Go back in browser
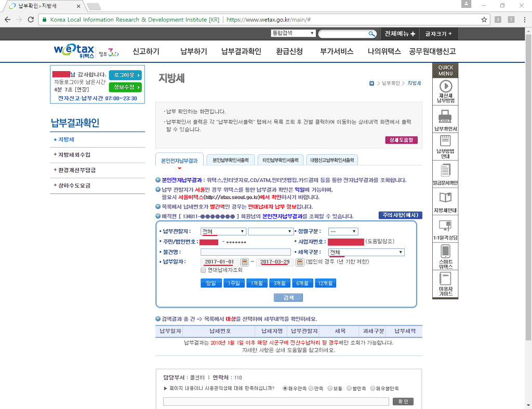The width and height of the screenshot is (532, 409). coord(7,20)
